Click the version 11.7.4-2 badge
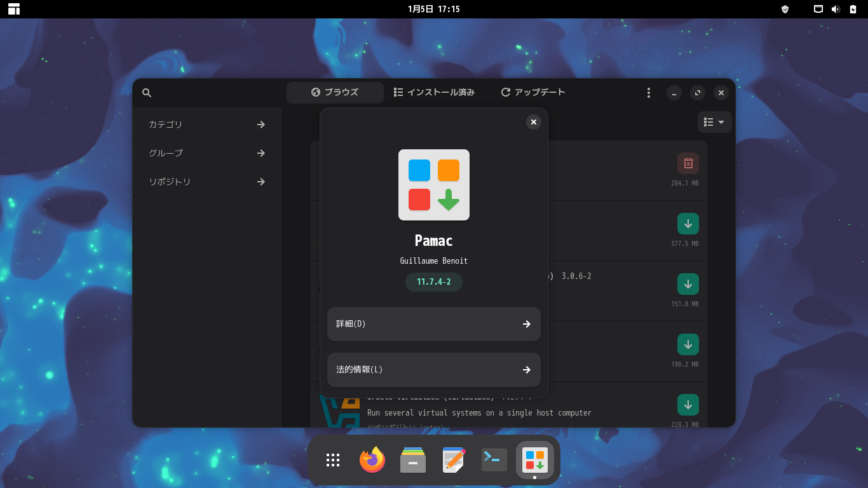 coord(434,282)
